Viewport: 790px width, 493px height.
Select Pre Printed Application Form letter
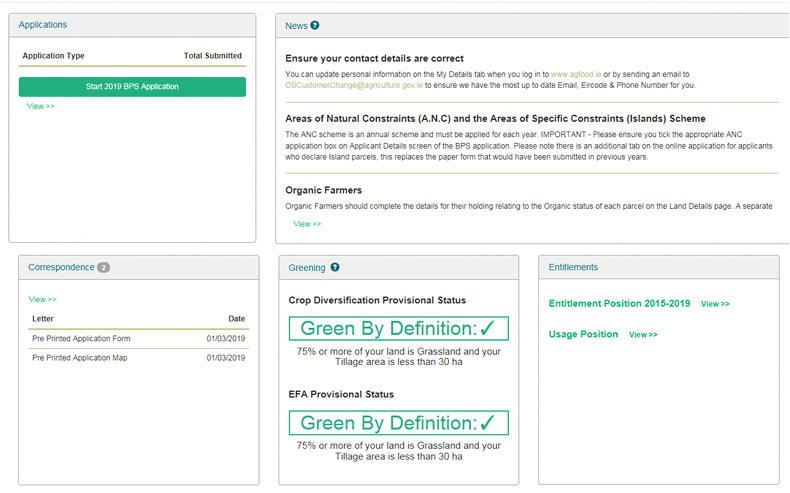click(82, 339)
